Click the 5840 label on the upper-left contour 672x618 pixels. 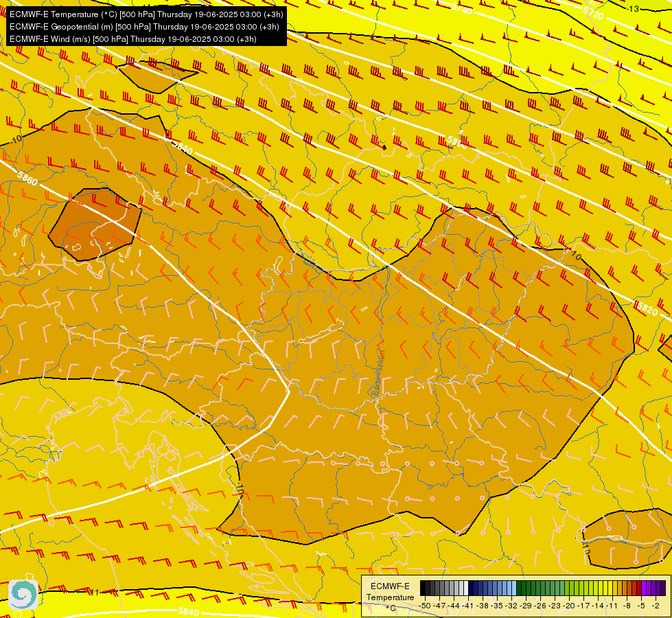pos(183,148)
